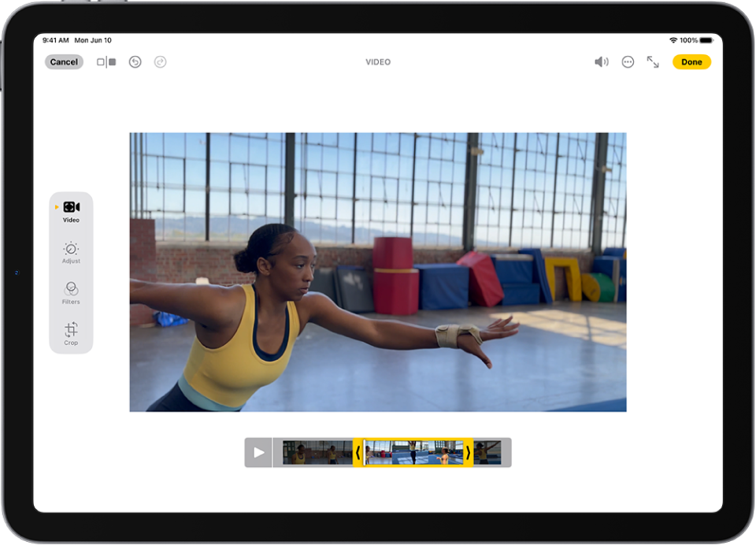The width and height of the screenshot is (756, 545).
Task: Cancel the video edits
Action: click(63, 61)
